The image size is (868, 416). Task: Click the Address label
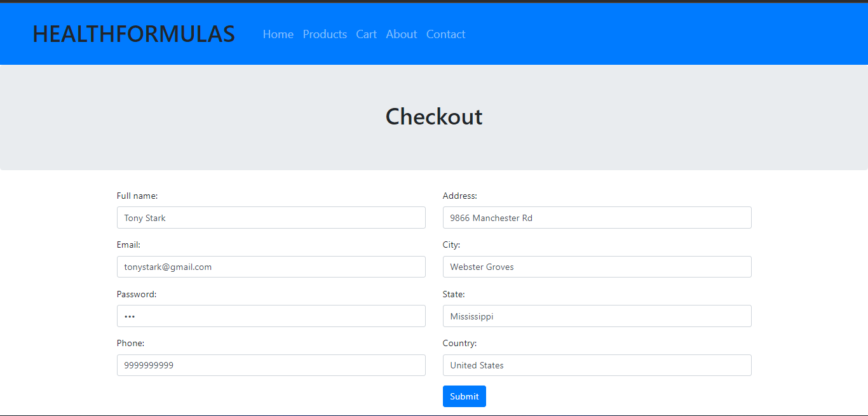(459, 196)
